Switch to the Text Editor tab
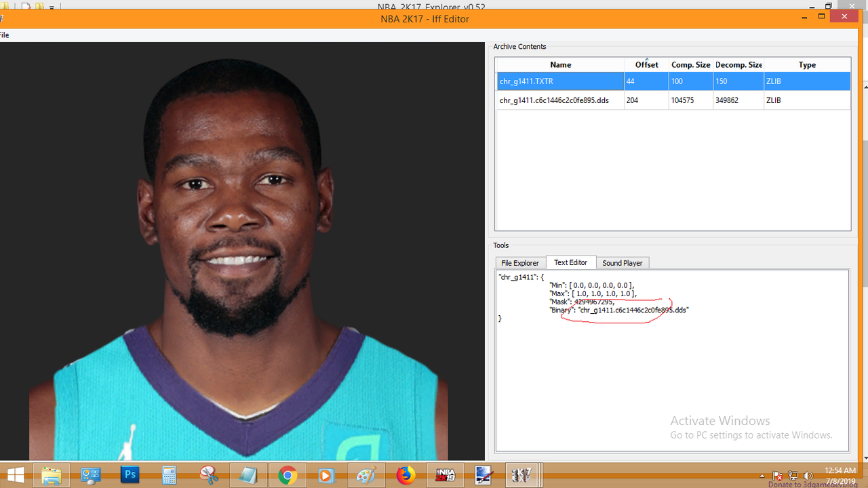The image size is (868, 488). (571, 262)
